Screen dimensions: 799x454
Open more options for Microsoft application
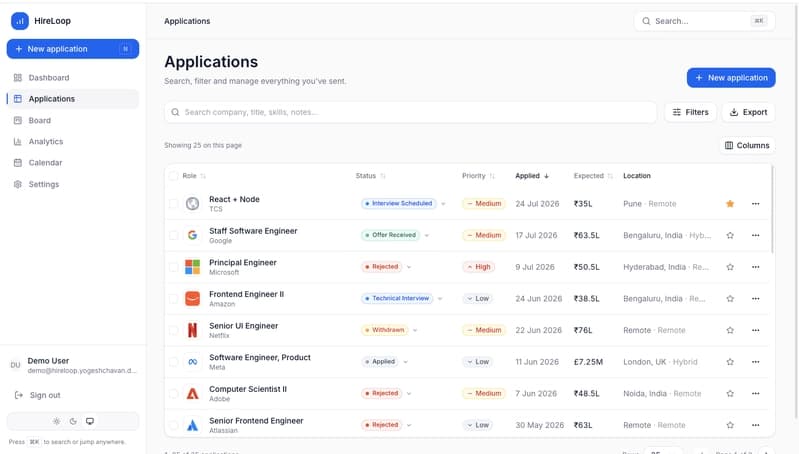[756, 267]
